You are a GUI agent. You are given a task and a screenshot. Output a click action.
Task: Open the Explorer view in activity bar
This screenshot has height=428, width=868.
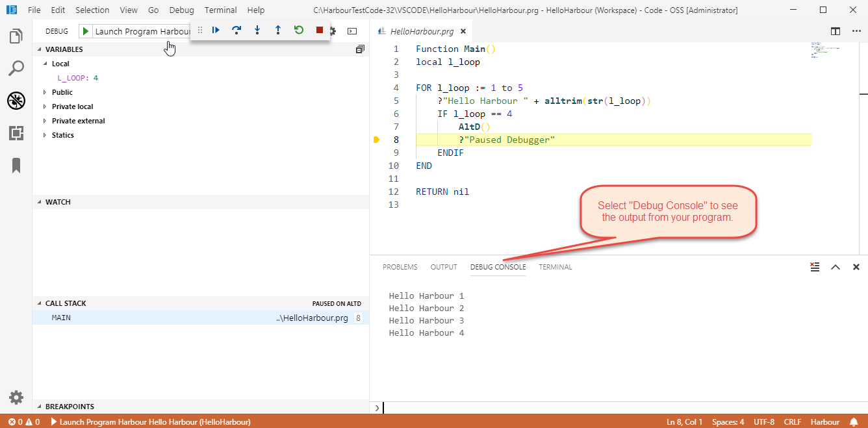[x=16, y=36]
